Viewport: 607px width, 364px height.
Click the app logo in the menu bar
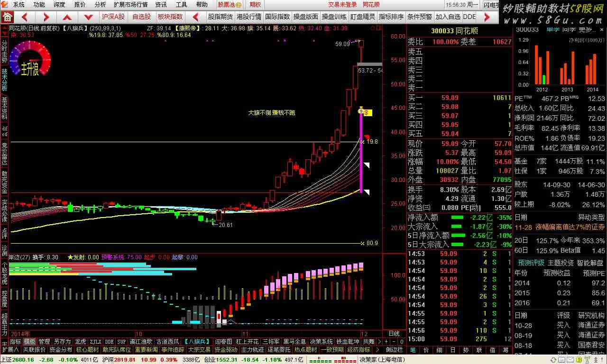click(x=5, y=4)
